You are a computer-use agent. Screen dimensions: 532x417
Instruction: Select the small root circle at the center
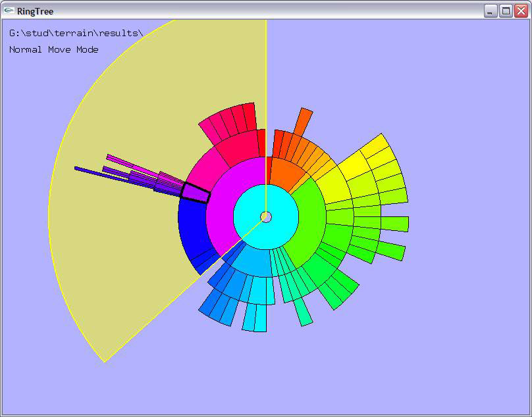click(x=266, y=217)
